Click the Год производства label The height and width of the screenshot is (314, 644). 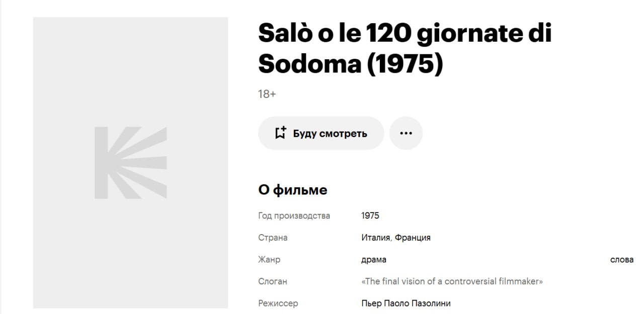(x=294, y=216)
